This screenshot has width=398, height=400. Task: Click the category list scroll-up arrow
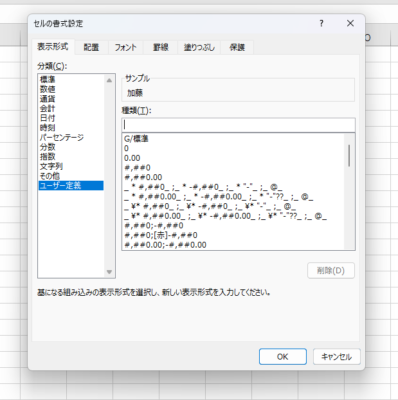click(x=109, y=80)
